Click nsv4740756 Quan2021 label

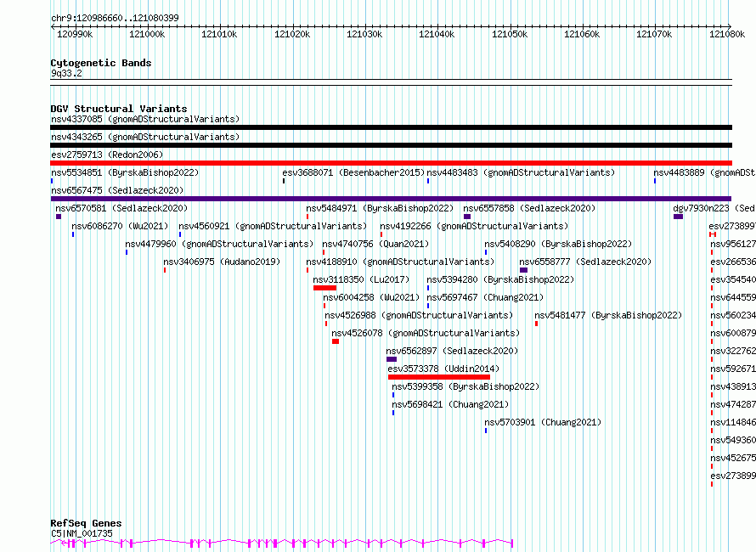[x=375, y=244]
